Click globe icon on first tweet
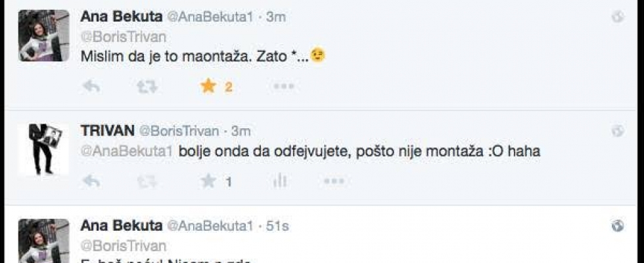The width and height of the screenshot is (644, 263). tap(618, 17)
